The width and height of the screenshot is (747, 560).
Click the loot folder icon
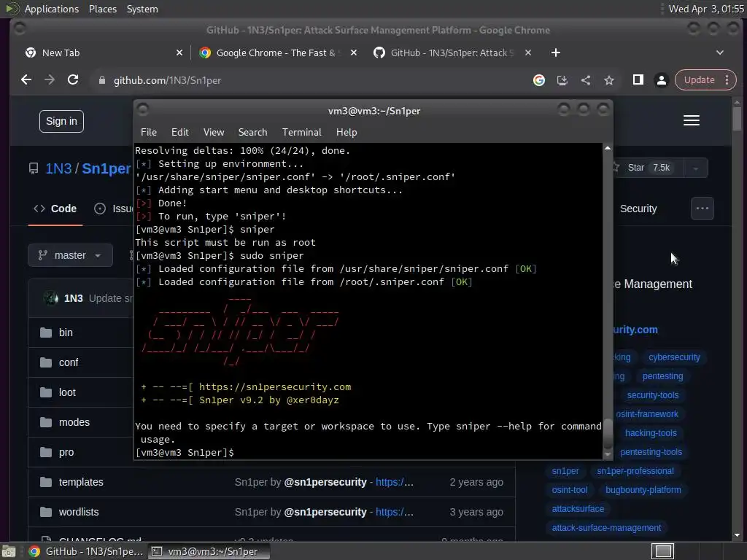[46, 392]
